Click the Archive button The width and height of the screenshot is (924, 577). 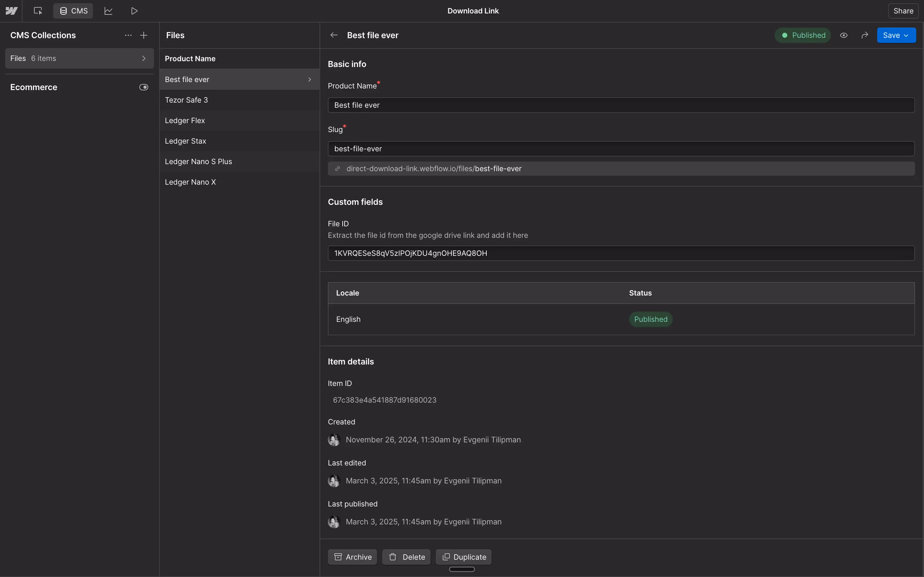352,557
